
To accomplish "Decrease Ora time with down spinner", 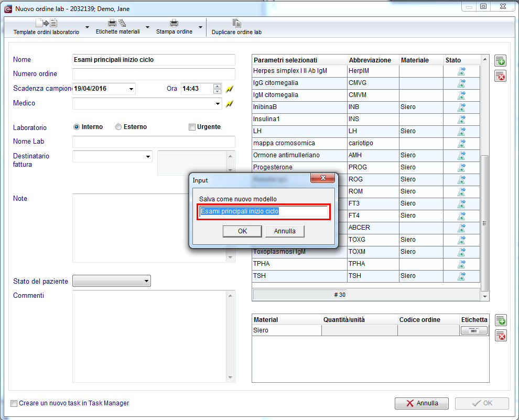I will coord(218,91).
